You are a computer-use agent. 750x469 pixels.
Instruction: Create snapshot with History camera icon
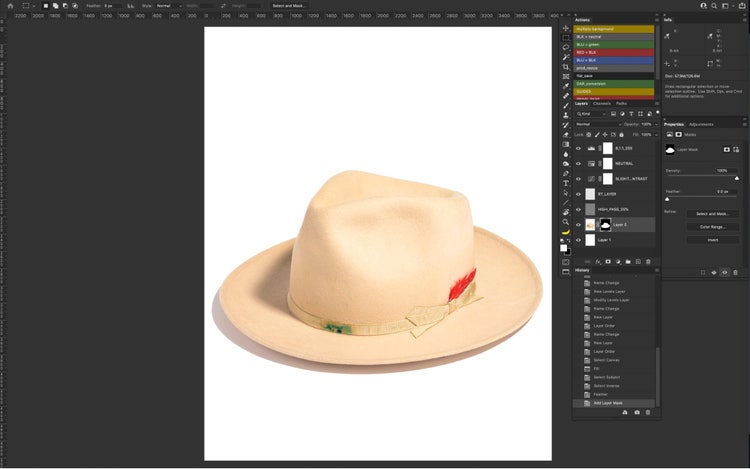(638, 412)
